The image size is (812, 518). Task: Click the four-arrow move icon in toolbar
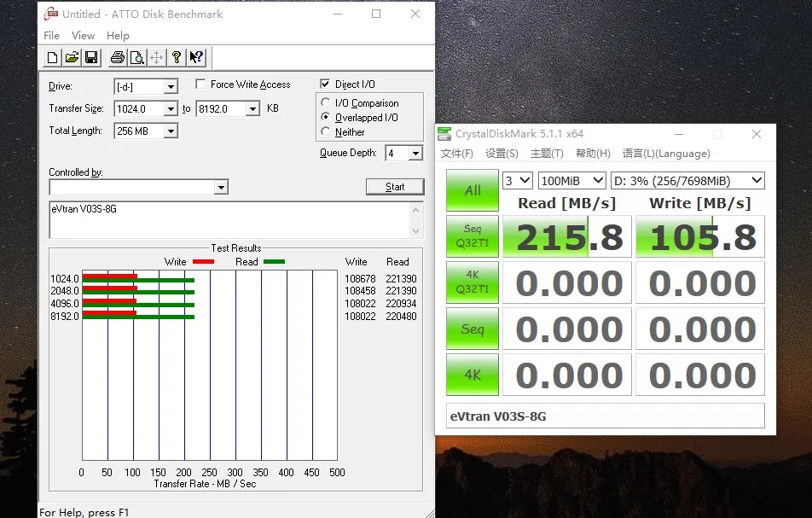click(x=156, y=57)
